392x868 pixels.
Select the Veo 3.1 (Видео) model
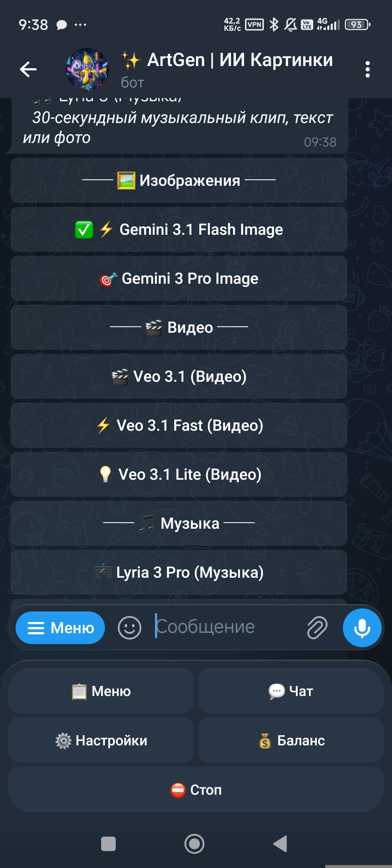179,377
